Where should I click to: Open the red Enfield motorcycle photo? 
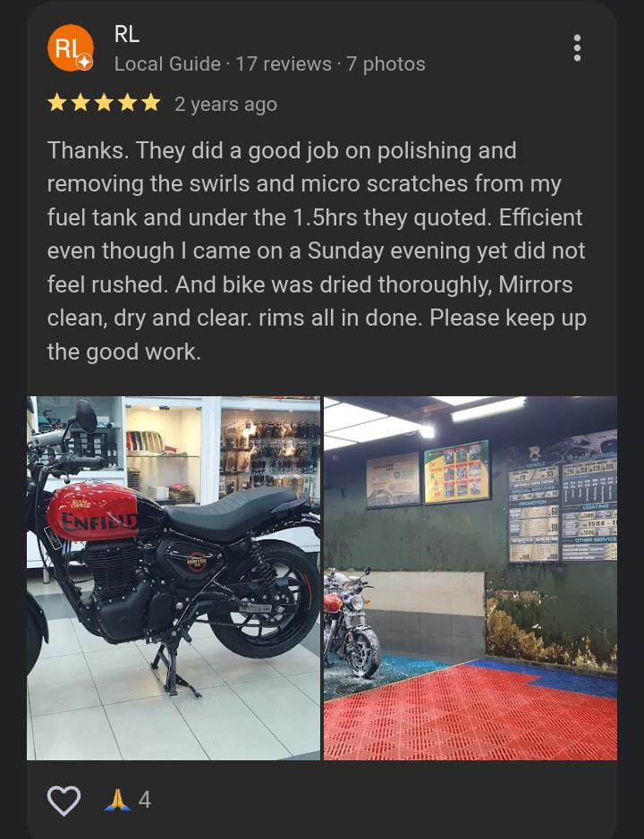tap(174, 578)
